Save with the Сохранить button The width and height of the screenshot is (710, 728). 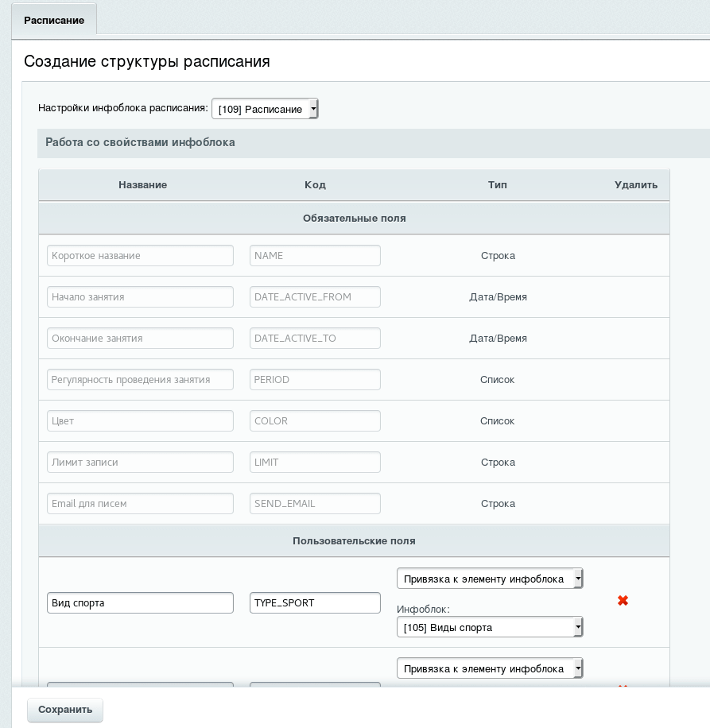tap(65, 710)
